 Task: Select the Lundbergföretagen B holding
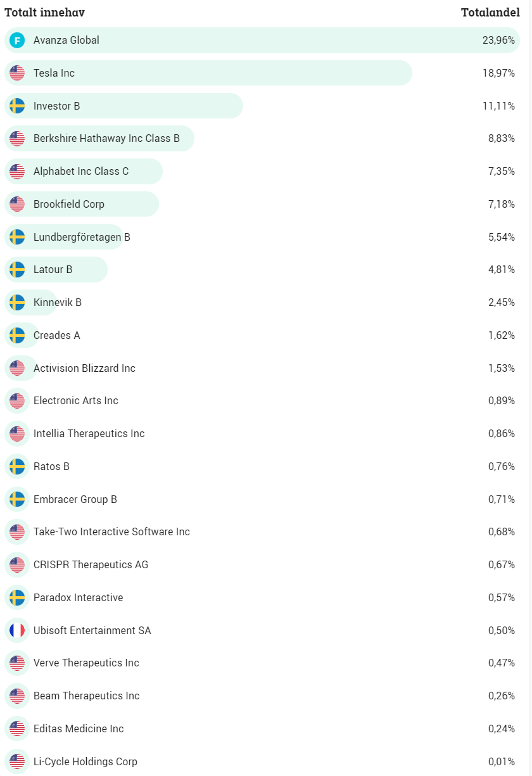point(82,238)
